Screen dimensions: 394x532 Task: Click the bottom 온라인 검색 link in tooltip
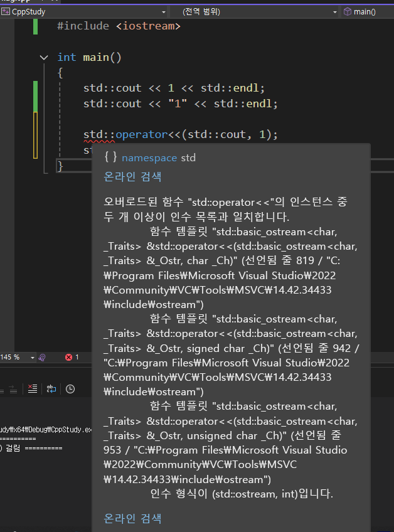coord(132,518)
